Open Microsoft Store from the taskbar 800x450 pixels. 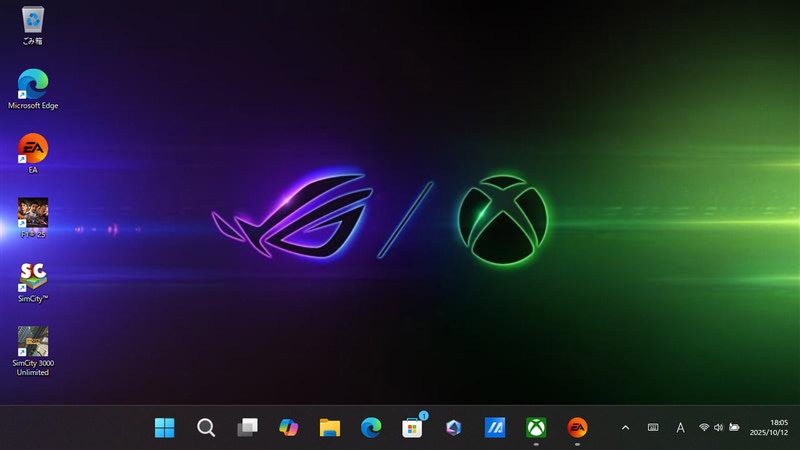coord(412,428)
